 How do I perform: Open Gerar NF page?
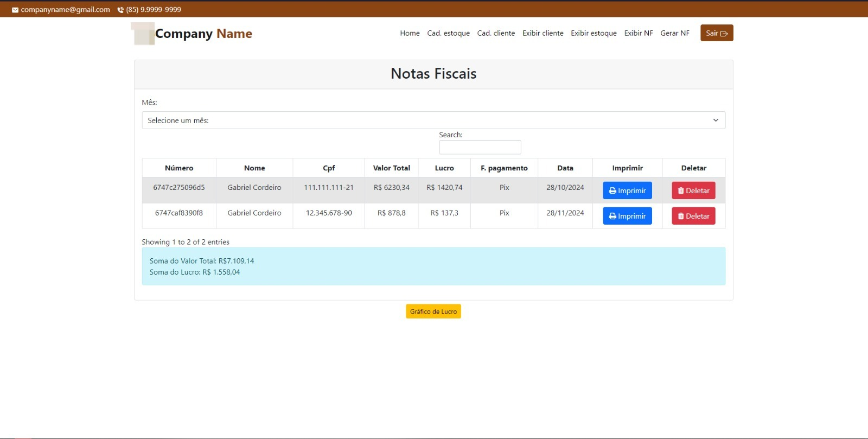pos(675,33)
